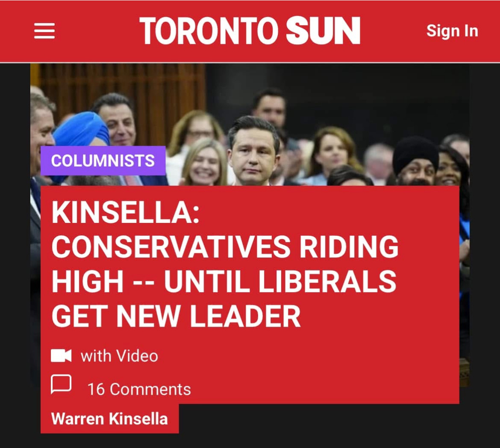This screenshot has height=448, width=500.
Task: View the 16 Comments link
Action: pyautogui.click(x=139, y=389)
